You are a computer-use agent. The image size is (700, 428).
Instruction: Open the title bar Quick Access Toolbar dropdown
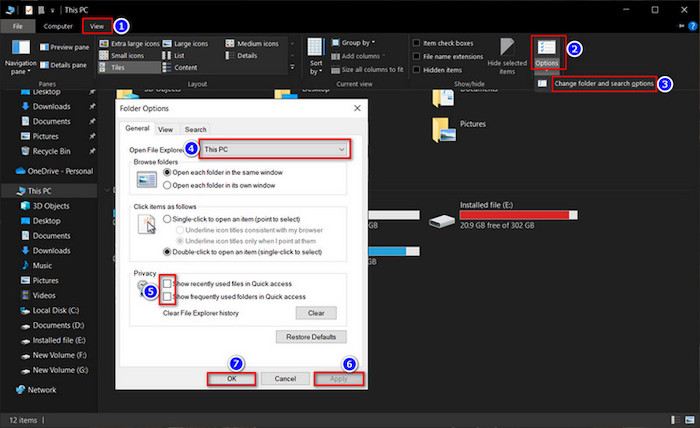[52, 10]
